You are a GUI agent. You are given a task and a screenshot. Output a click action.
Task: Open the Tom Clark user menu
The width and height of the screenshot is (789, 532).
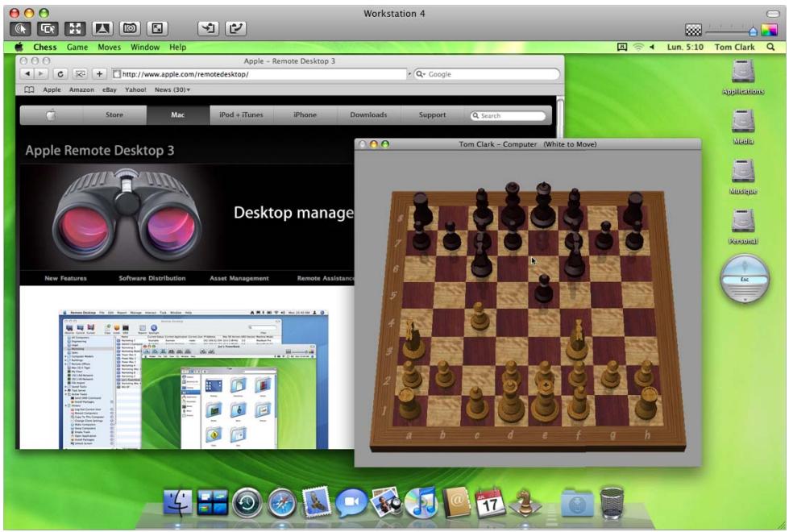click(737, 47)
